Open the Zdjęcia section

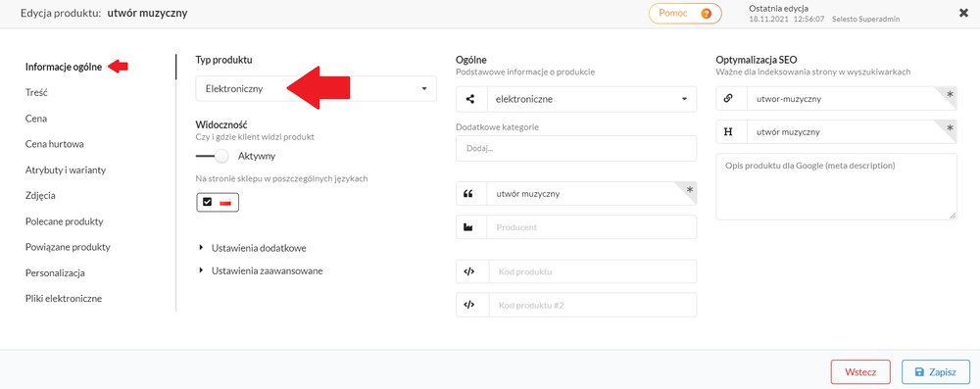click(x=40, y=195)
